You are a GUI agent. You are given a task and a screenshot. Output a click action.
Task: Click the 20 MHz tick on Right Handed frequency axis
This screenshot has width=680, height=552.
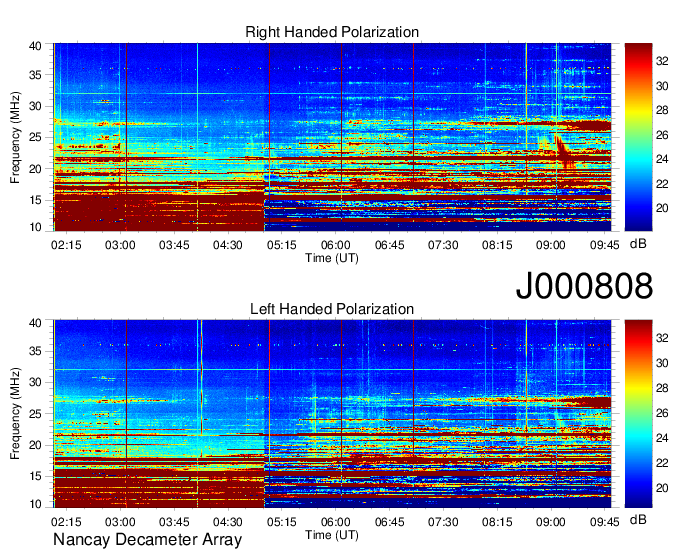point(36,169)
